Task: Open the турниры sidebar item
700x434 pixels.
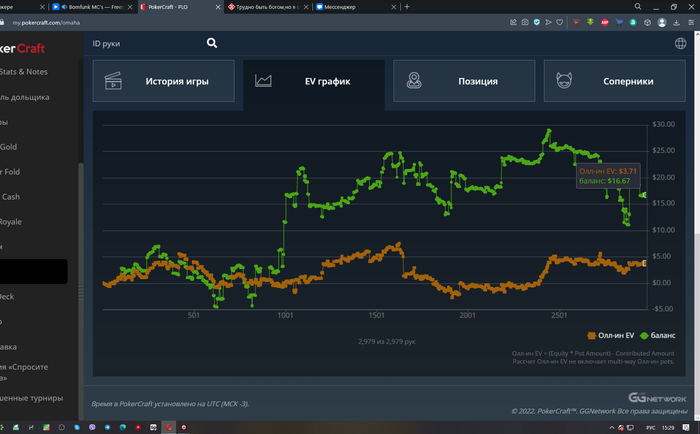Action: click(31, 397)
